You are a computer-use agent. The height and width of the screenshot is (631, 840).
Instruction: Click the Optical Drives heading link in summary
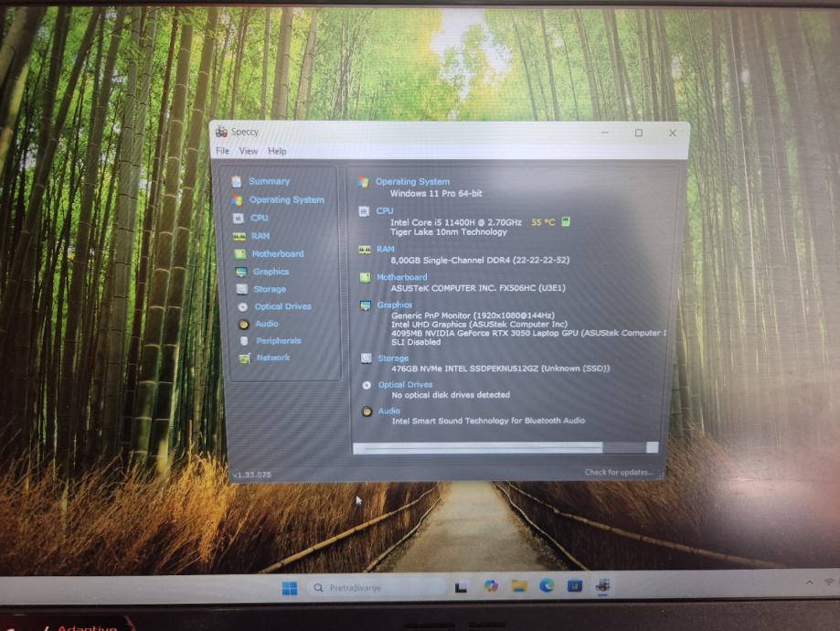pos(405,384)
